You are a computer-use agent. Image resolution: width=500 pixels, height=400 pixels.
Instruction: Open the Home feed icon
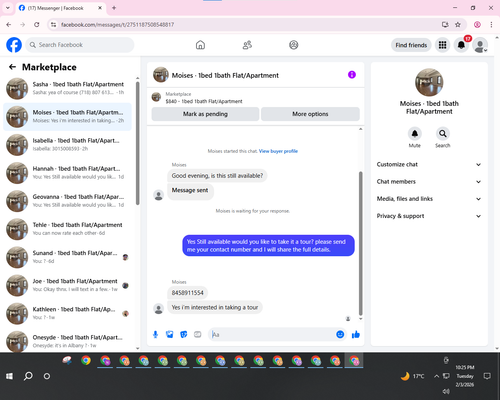point(200,45)
